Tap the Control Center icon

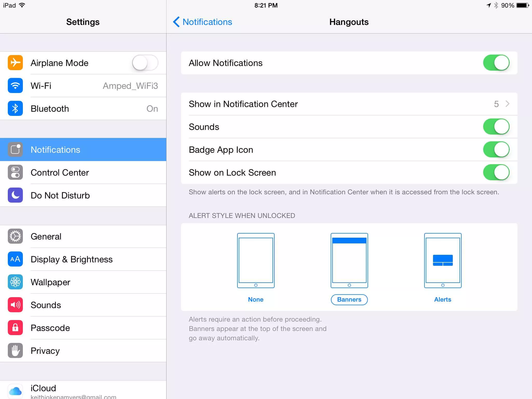coord(15,172)
